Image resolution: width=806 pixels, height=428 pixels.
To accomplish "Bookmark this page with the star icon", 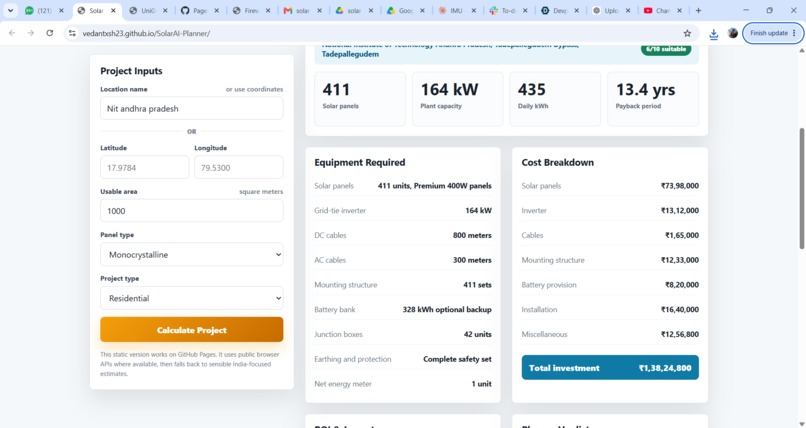I will tap(687, 33).
